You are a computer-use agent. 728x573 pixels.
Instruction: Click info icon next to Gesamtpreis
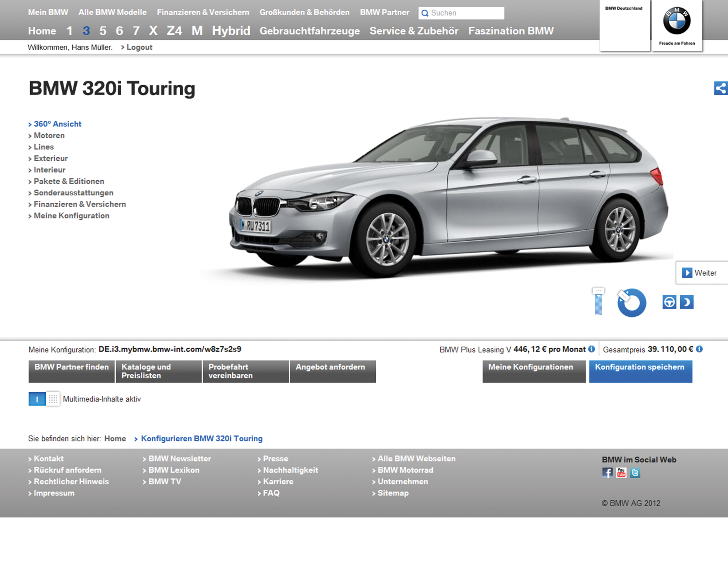click(x=699, y=349)
